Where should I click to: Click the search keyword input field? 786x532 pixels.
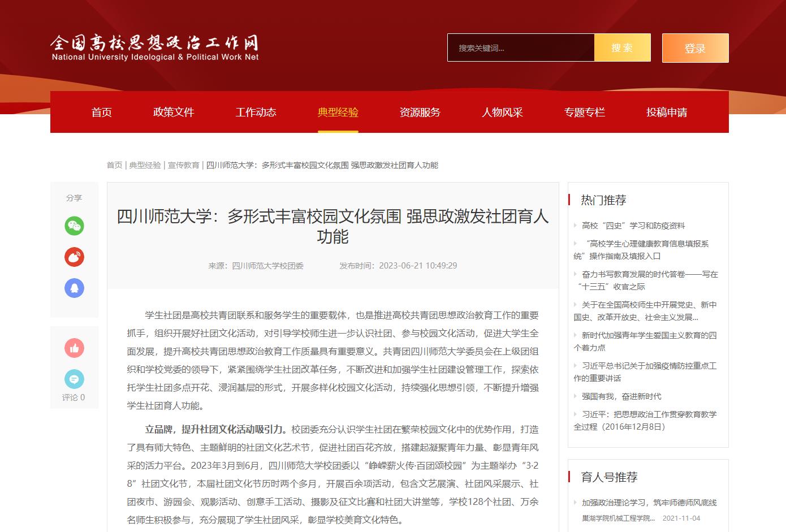point(521,48)
